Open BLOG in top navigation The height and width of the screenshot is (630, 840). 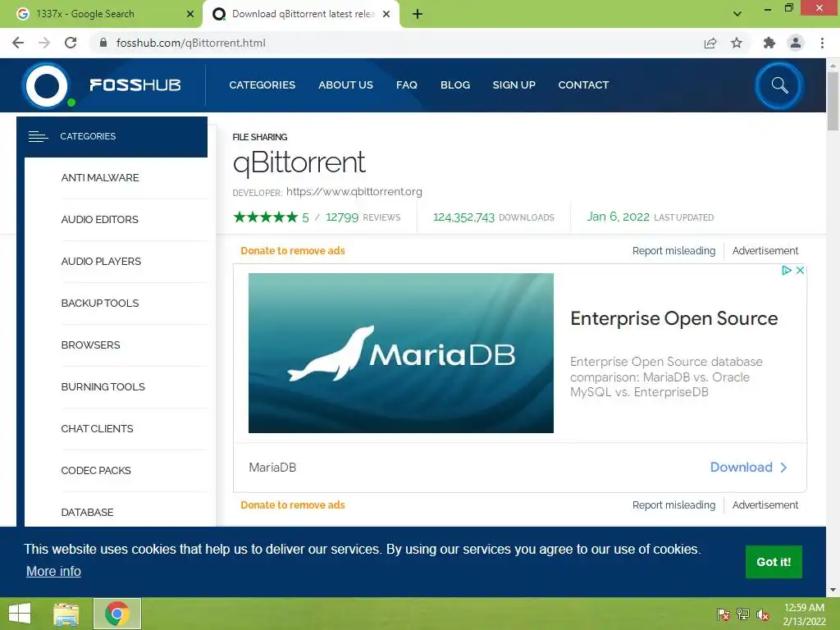[x=455, y=84]
